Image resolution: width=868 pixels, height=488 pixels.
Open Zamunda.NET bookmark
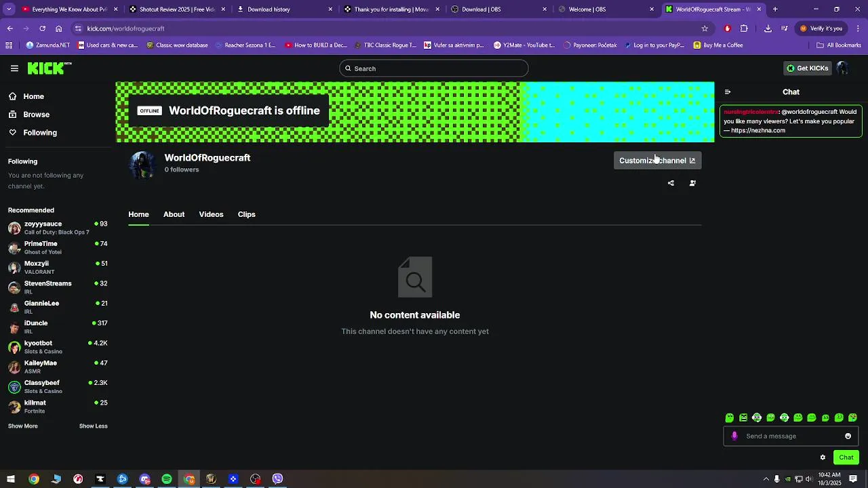pyautogui.click(x=48, y=45)
